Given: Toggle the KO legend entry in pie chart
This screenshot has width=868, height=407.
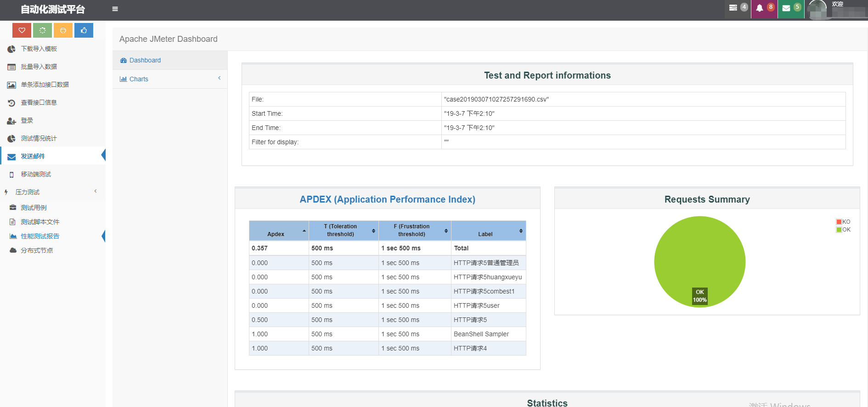Looking at the screenshot, I should (843, 222).
